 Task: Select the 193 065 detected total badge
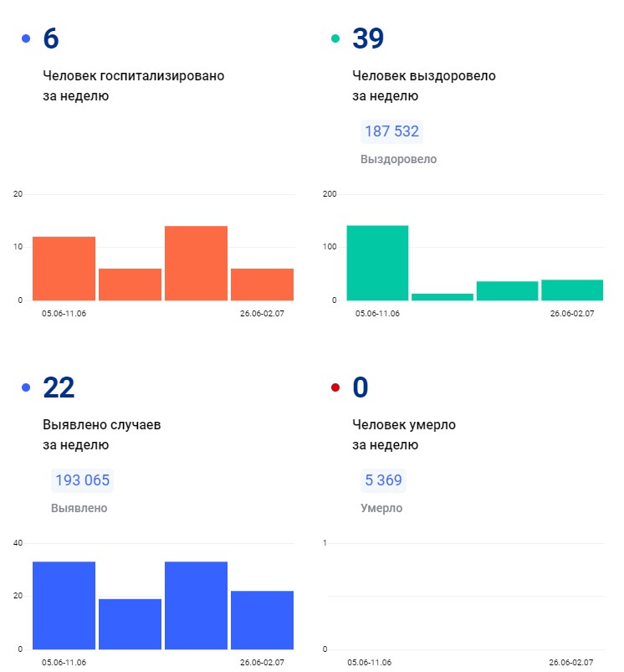click(x=82, y=480)
